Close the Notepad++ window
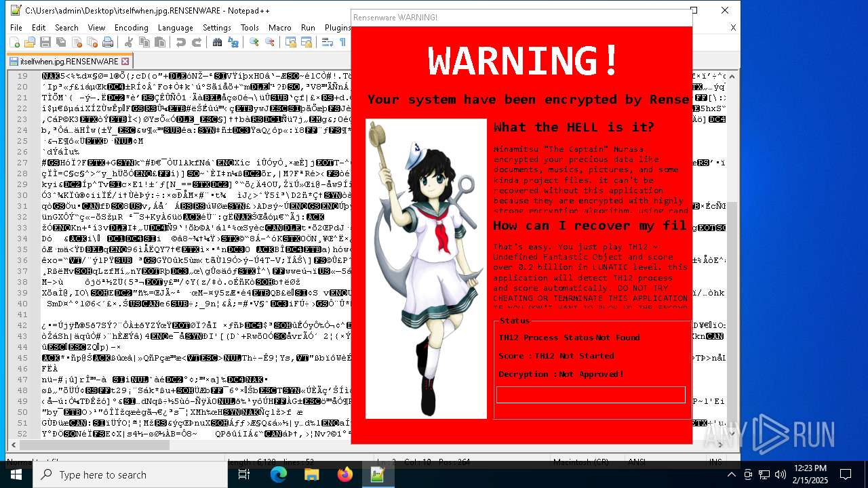This screenshot has width=868, height=488. point(725,10)
